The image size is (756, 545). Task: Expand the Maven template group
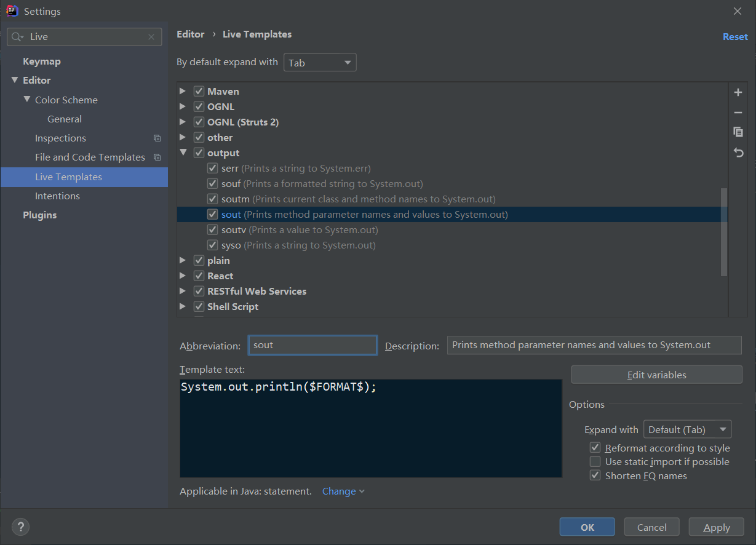pyautogui.click(x=183, y=91)
